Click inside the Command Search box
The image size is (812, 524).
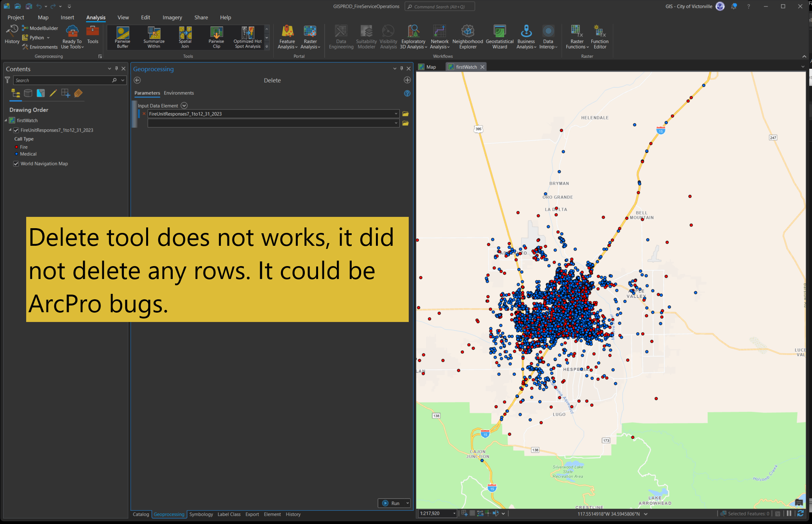[440, 7]
